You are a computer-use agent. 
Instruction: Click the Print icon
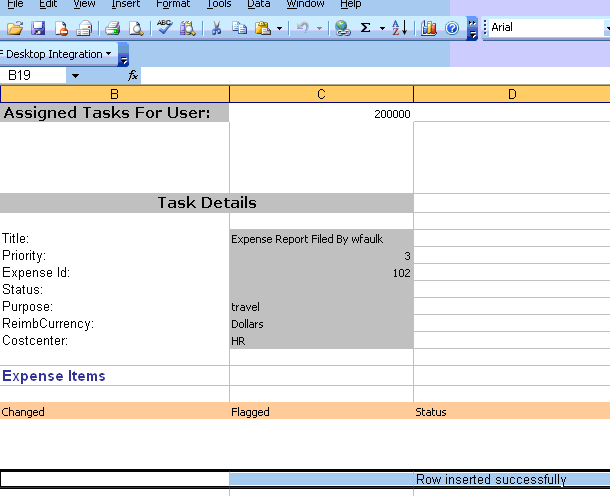(112, 28)
